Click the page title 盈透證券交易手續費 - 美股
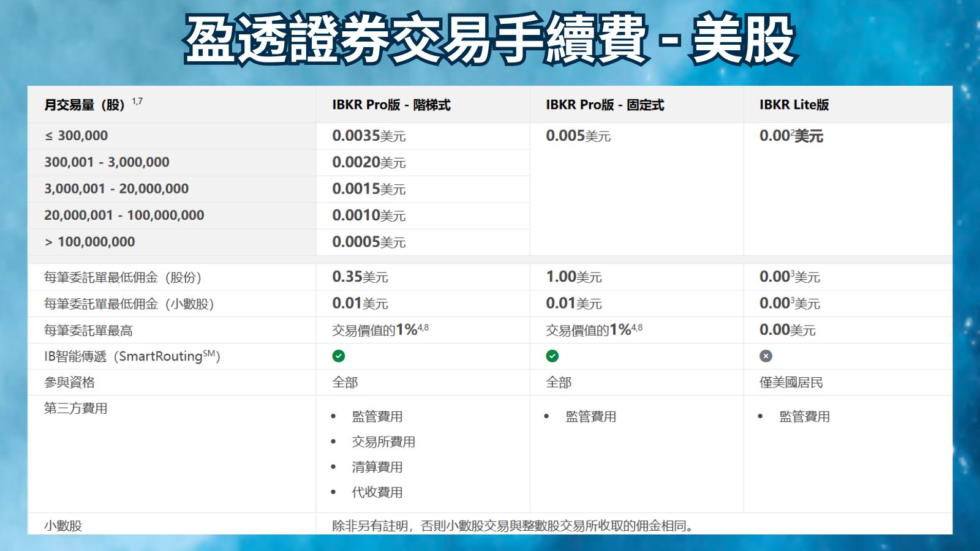Image resolution: width=980 pixels, height=551 pixels. (489, 40)
